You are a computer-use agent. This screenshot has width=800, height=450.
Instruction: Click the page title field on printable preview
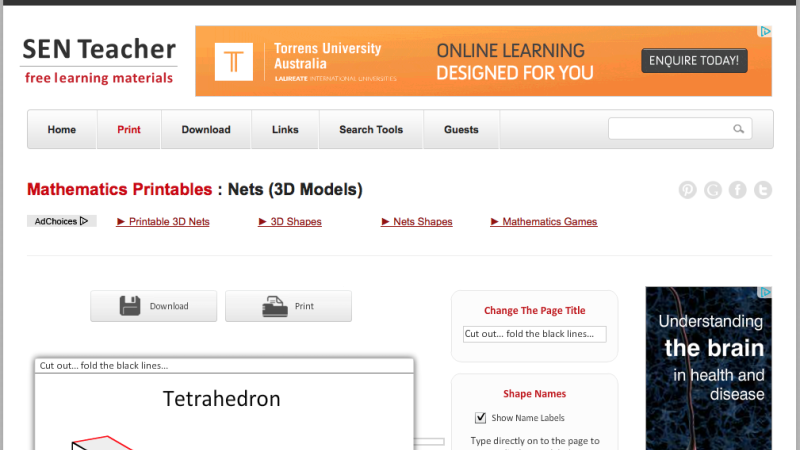coord(224,366)
